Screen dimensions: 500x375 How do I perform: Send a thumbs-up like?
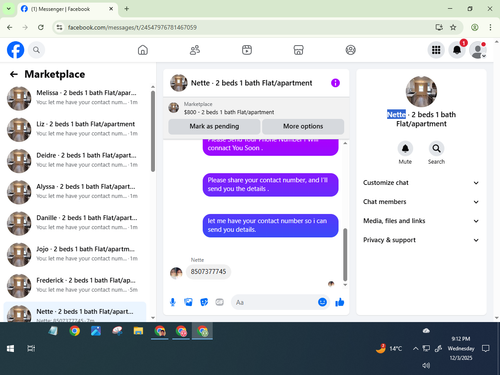(x=340, y=302)
